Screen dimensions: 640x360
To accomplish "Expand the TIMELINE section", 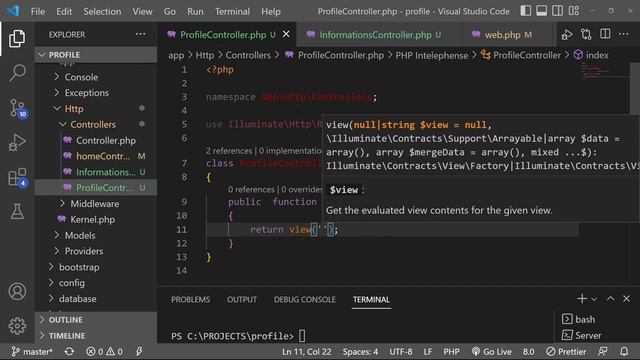I will (96, 336).
